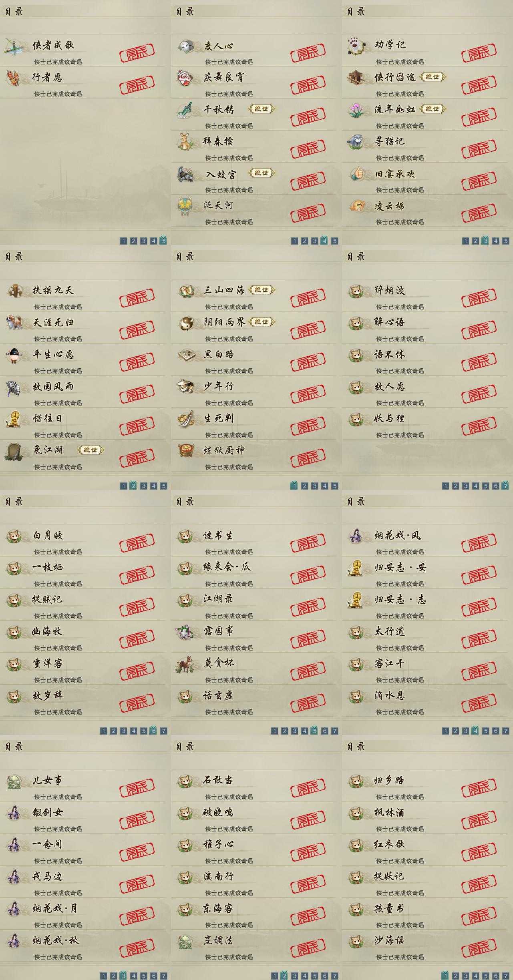Click the 绝世 badge next to 兔江湖

click(91, 450)
